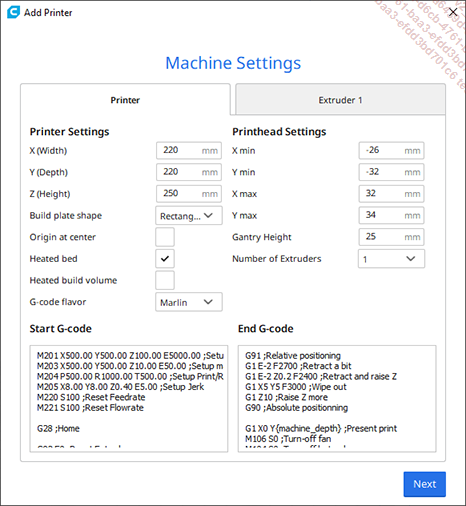
Task: Select the Printer tab
Action: point(125,100)
